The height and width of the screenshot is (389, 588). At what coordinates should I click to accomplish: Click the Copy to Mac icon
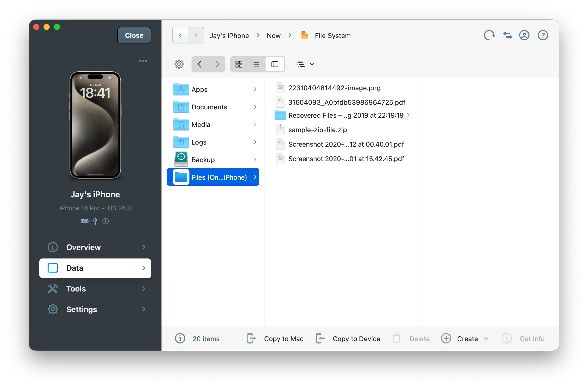click(251, 338)
